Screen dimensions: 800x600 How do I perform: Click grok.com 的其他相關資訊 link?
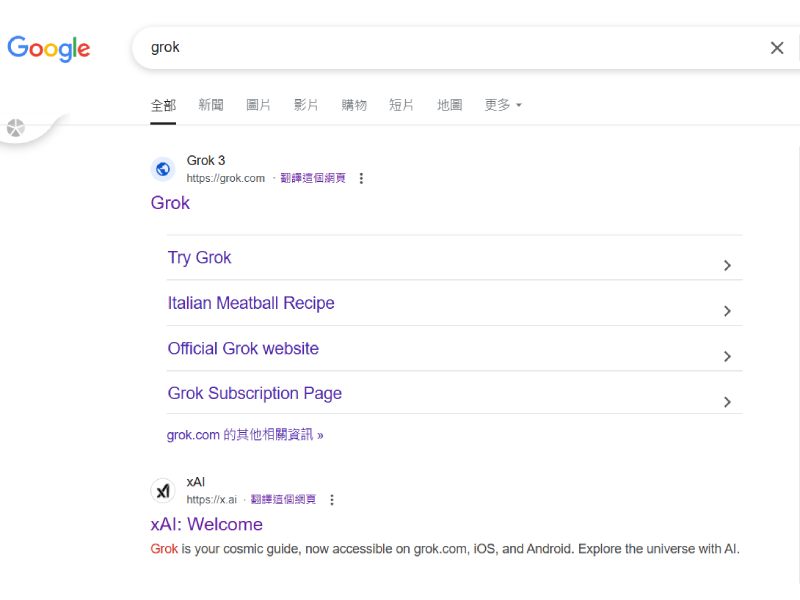245,435
